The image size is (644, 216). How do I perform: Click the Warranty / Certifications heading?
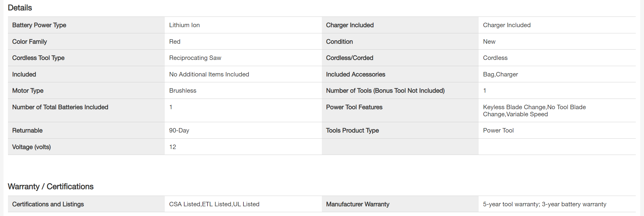coord(50,186)
